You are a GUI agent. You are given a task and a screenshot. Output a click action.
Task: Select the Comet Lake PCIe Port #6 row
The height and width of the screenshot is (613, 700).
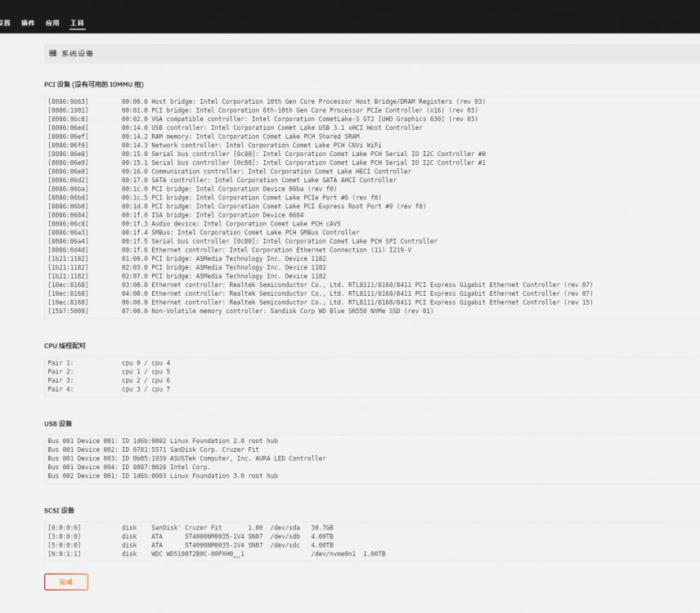pyautogui.click(x=214, y=198)
